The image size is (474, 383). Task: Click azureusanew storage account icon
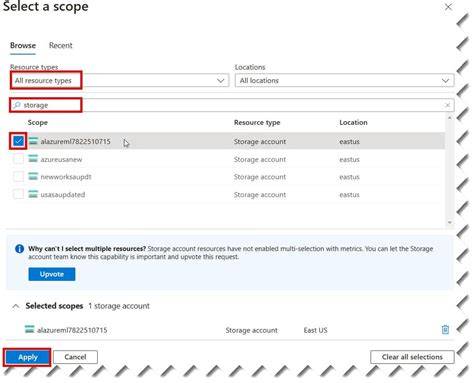33,159
